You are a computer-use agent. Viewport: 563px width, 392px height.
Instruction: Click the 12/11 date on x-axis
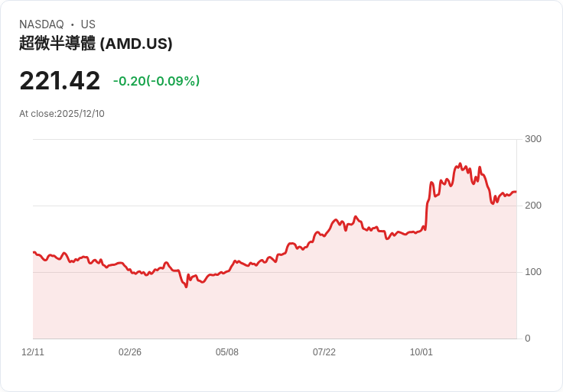(33, 352)
